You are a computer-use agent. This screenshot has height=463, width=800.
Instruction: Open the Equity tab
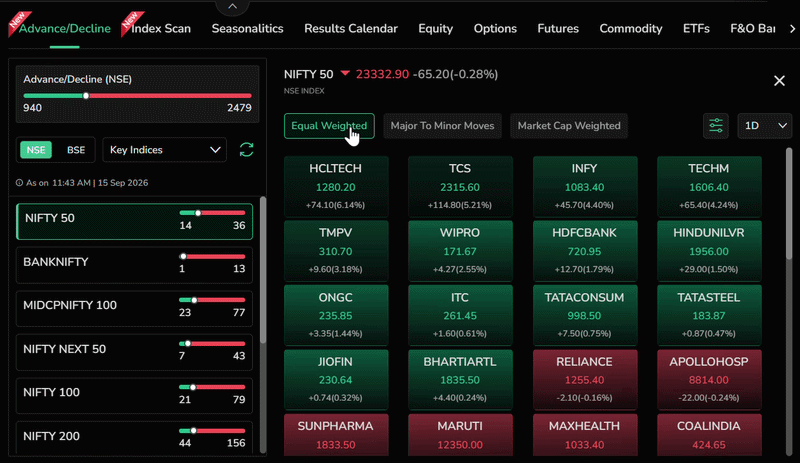coord(435,29)
